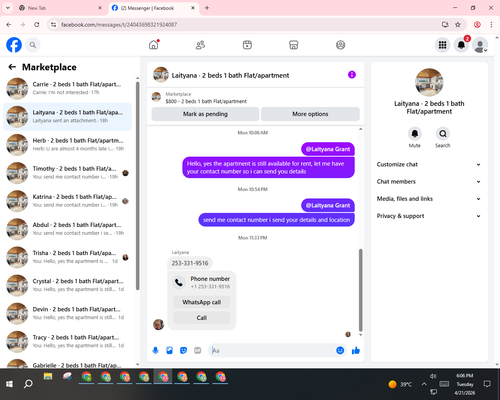Open the taskbar clock and date
This screenshot has width=500, height=400.
click(465, 384)
